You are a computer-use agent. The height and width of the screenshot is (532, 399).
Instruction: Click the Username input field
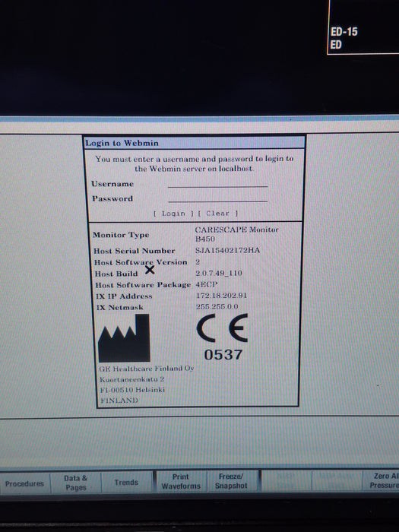[x=217, y=183]
